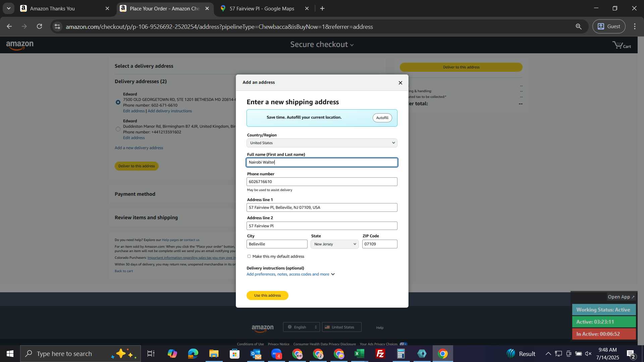
Task: Click Edit address for Birmingham address
Action: pos(134,138)
